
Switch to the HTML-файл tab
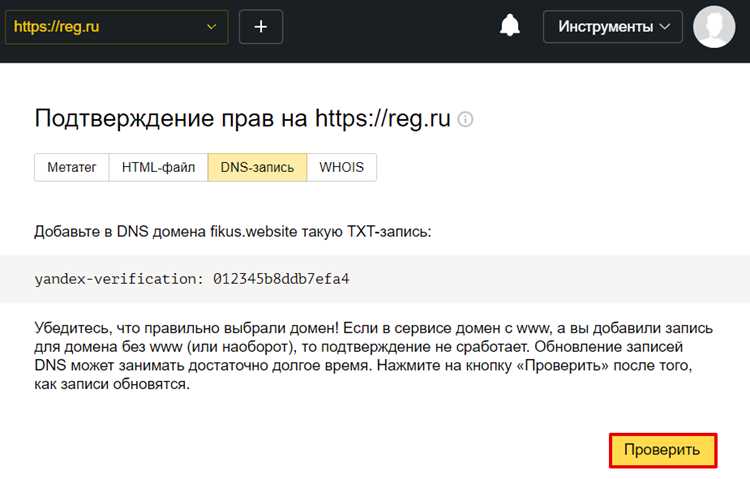[x=158, y=167]
